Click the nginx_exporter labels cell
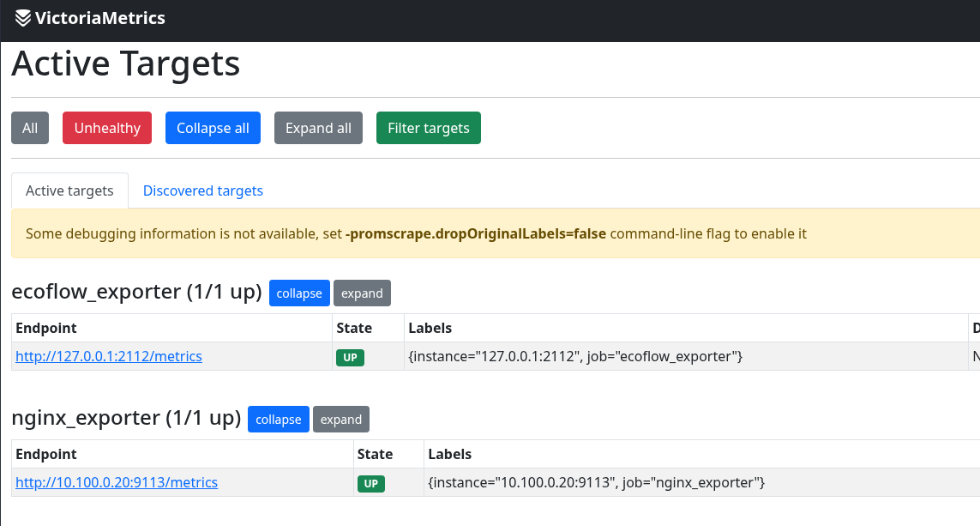 596,482
